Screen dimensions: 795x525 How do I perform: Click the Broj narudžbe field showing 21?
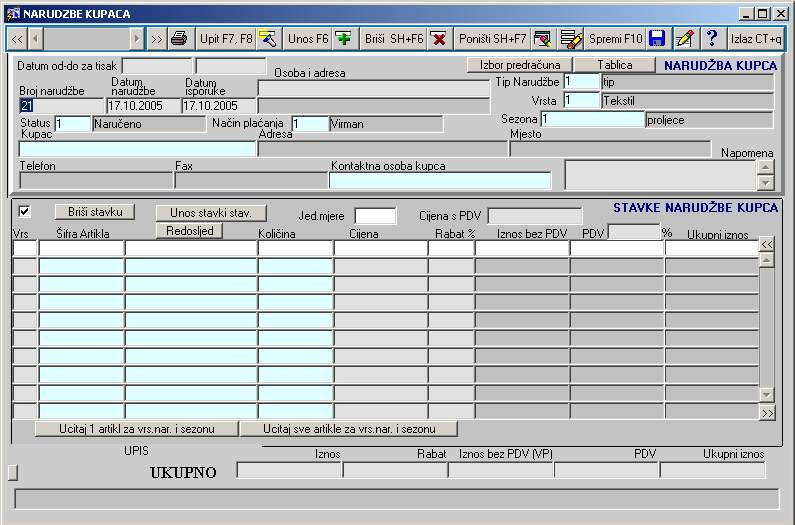click(x=61, y=106)
